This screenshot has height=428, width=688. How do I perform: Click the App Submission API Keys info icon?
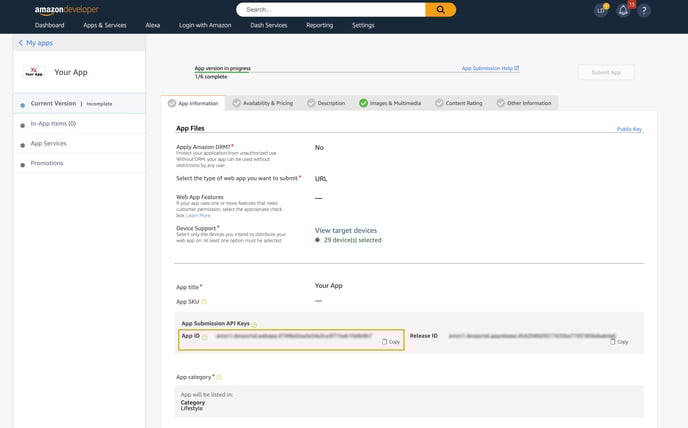[x=254, y=324]
